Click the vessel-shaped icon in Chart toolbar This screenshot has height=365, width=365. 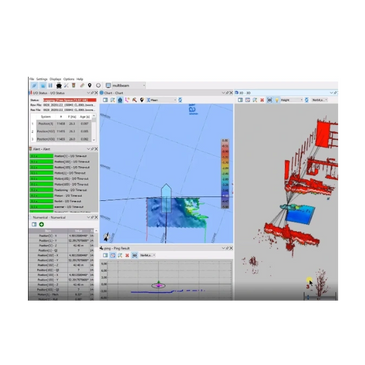[x=120, y=100]
